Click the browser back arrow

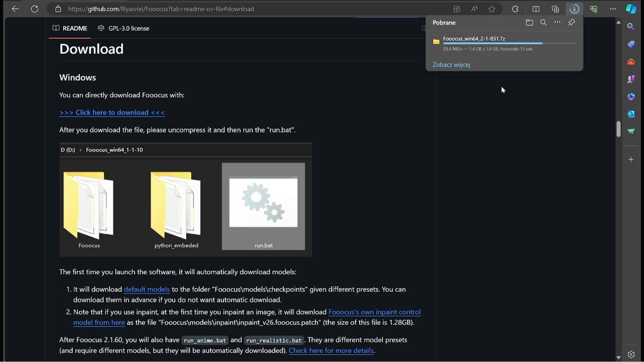click(15, 9)
